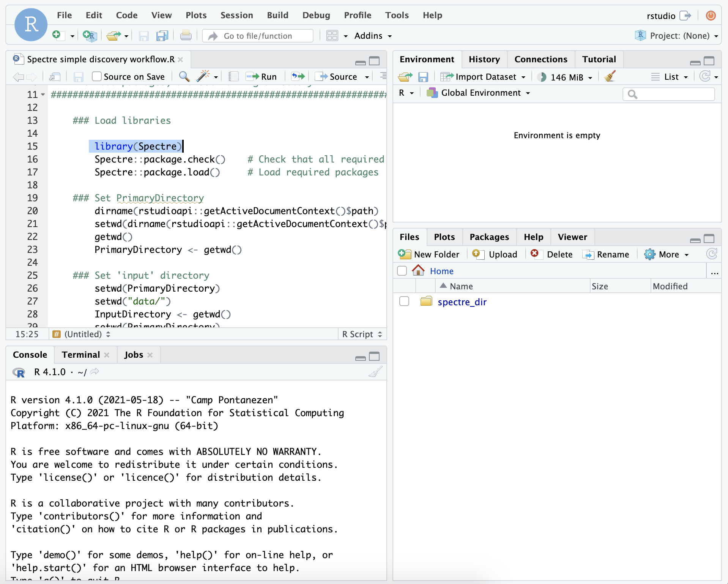
Task: Open the Addins dropdown menu
Action: (x=373, y=36)
